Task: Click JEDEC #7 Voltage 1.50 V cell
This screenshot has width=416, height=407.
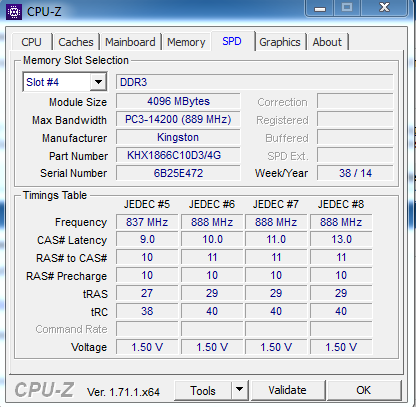Action: (276, 347)
